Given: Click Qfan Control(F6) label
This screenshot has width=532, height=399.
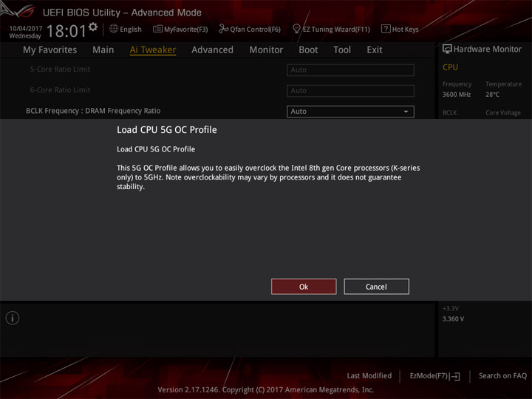Looking at the screenshot, I should click(255, 29).
